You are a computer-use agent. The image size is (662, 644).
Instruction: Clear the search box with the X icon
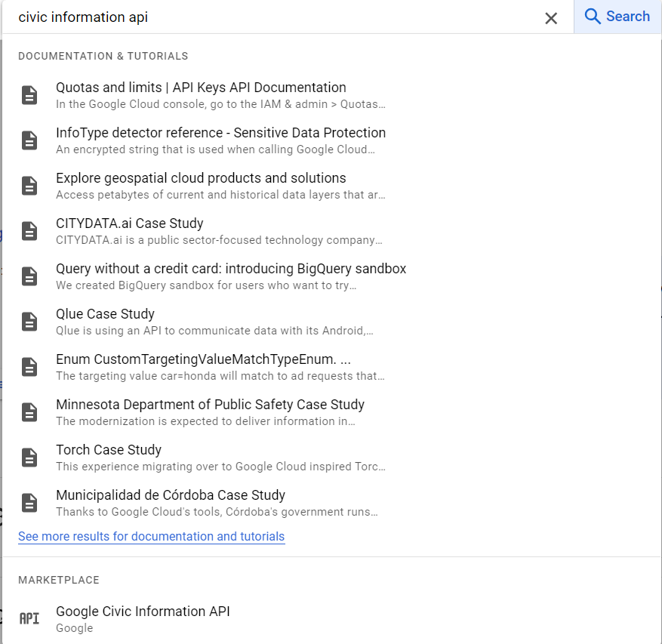coord(551,18)
